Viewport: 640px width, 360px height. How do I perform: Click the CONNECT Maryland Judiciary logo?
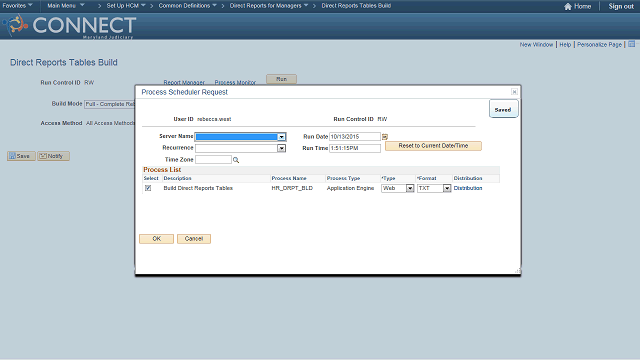(x=69, y=26)
